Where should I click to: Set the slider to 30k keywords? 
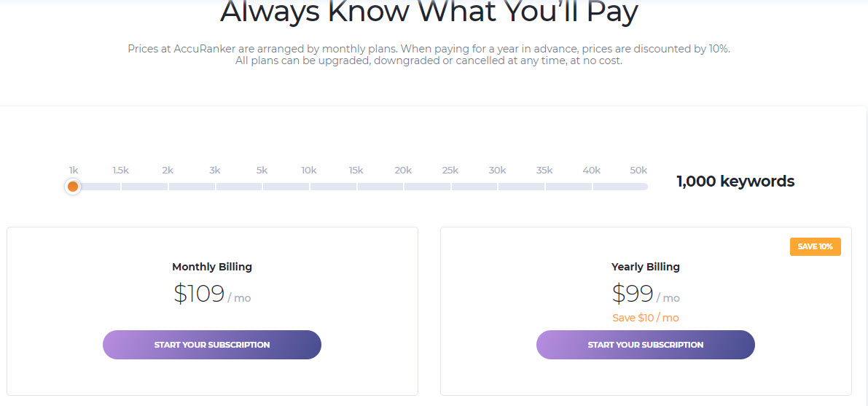point(497,171)
